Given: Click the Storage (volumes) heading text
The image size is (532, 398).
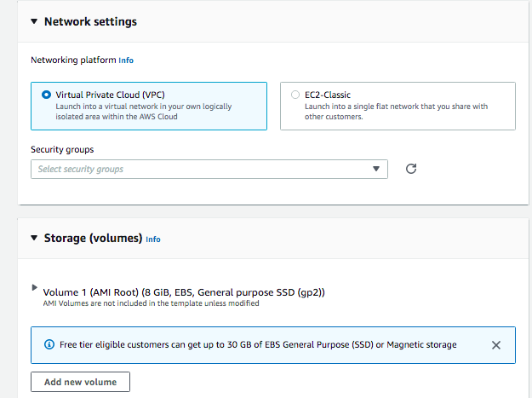Looking at the screenshot, I should [x=93, y=239].
